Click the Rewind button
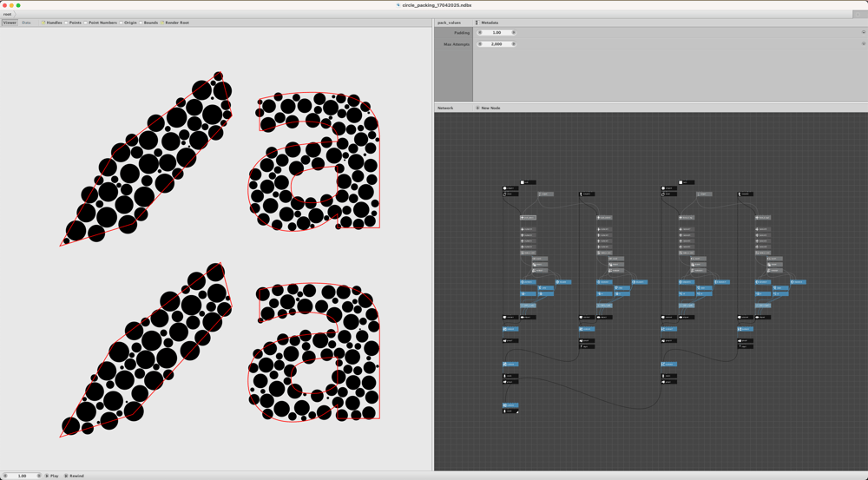 pyautogui.click(x=74, y=476)
